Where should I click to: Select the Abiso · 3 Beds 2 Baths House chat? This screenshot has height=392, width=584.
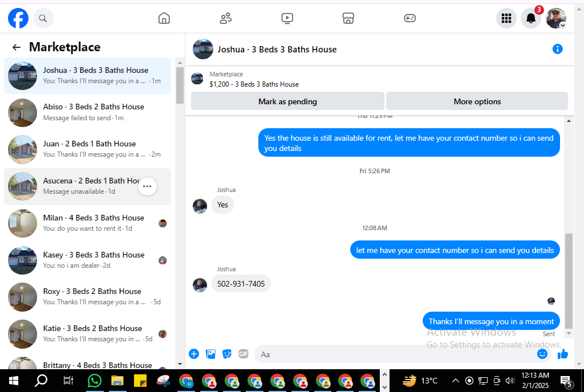pyautogui.click(x=87, y=113)
